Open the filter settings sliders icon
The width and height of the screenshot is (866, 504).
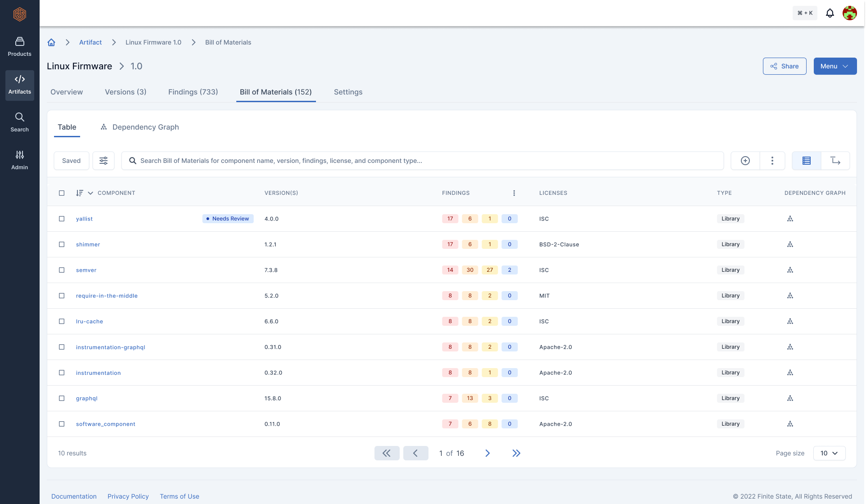(x=104, y=161)
